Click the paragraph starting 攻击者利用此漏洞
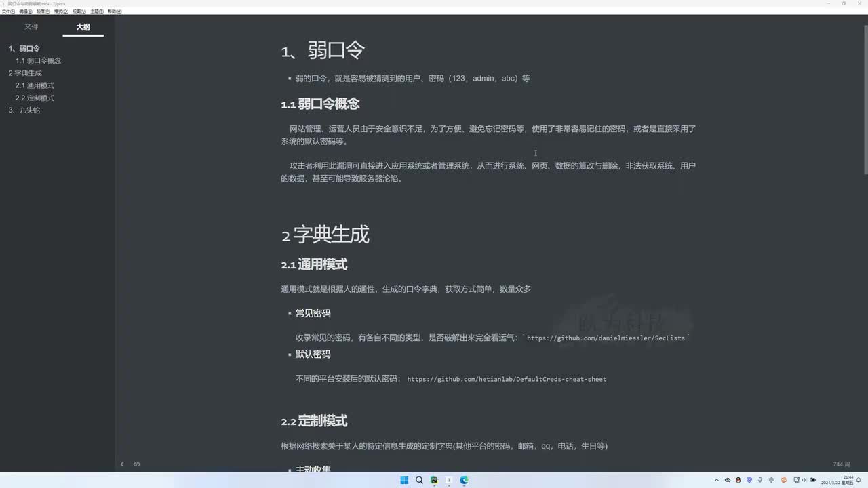This screenshot has height=488, width=868. click(x=488, y=172)
